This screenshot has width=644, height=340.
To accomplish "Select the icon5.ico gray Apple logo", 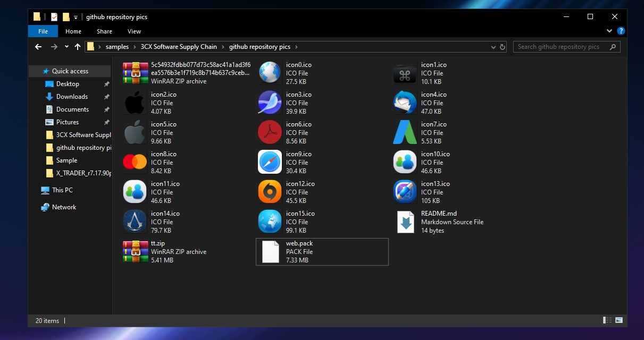I will [x=135, y=133].
